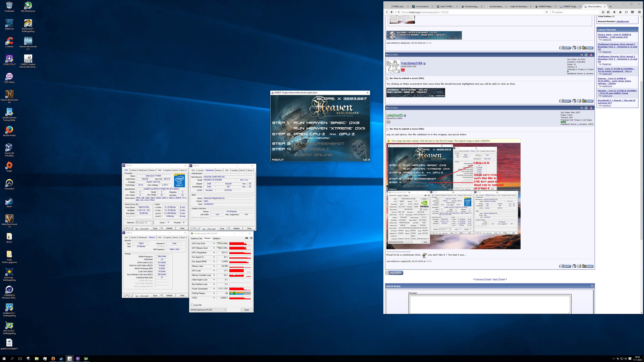The height and width of the screenshot is (362, 644).
Task: Open Bench tab in CPU-Z Memory window
Action: pos(176,237)
